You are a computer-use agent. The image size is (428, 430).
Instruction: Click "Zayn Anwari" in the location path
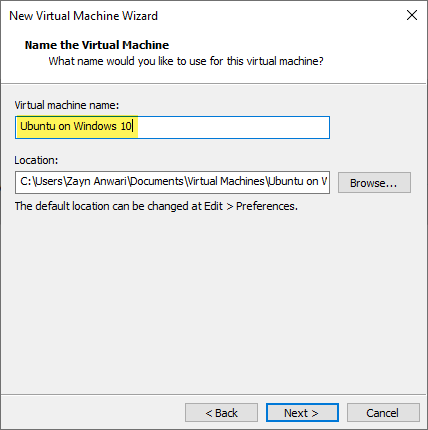[96, 181]
